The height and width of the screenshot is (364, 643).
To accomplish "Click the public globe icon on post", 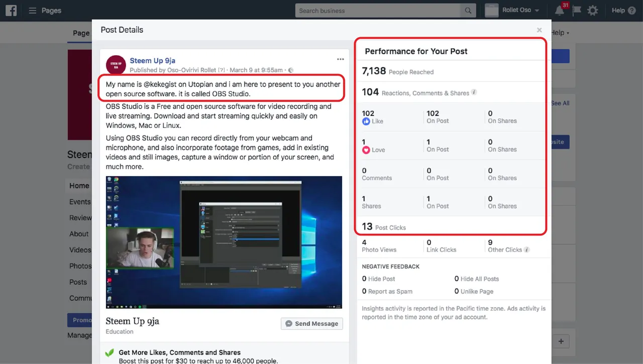I will pos(291,70).
